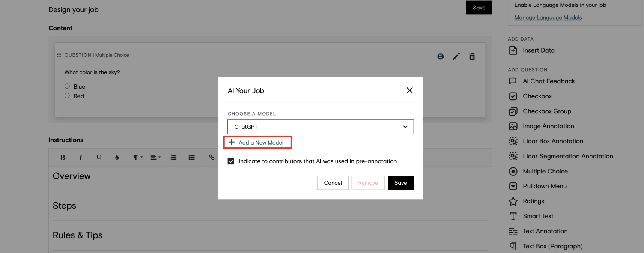Select the Blue radio option
Image resolution: width=644 pixels, height=253 pixels.
tap(67, 86)
